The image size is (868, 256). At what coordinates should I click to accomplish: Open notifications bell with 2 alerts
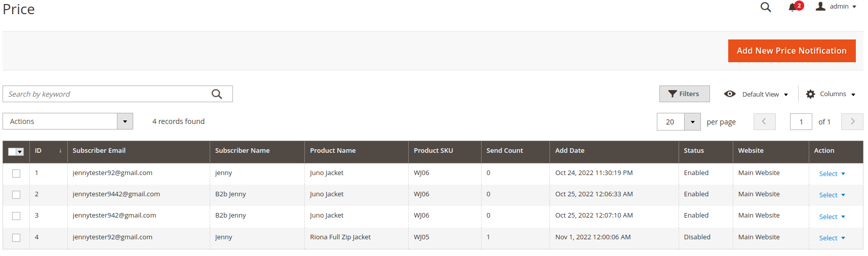click(795, 7)
